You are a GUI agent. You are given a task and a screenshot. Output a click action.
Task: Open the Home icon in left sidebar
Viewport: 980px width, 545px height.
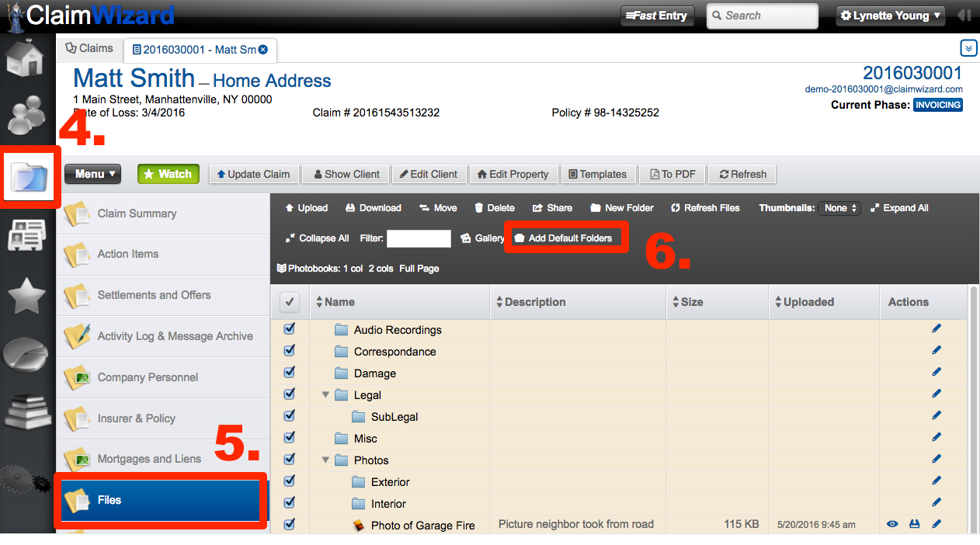click(x=27, y=60)
